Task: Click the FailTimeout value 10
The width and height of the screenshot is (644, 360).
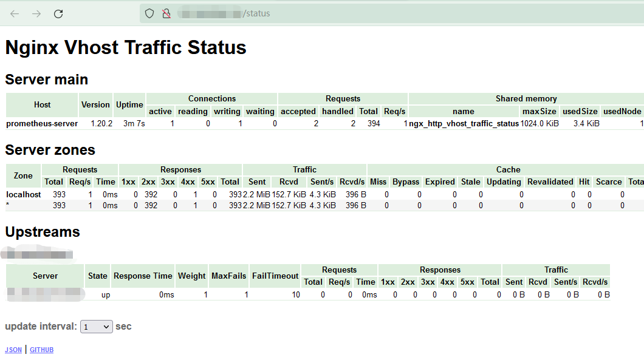Action: click(296, 294)
